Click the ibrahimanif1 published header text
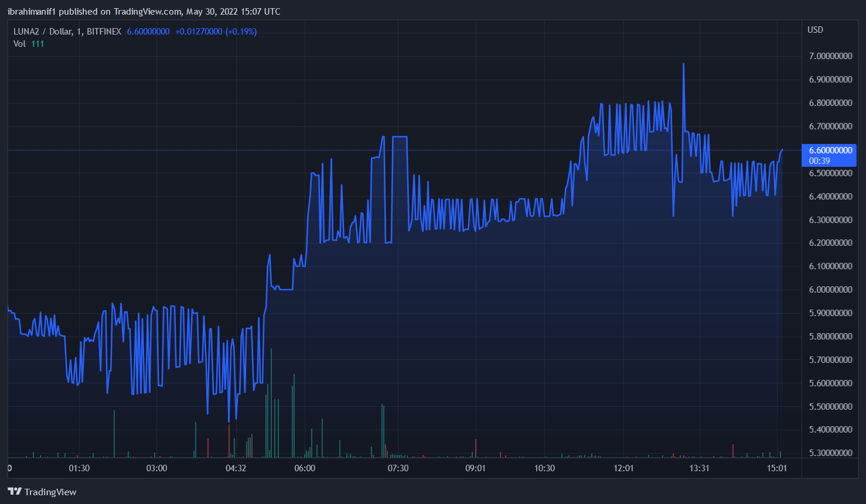Screen dimensions: 866x504 click(x=144, y=11)
